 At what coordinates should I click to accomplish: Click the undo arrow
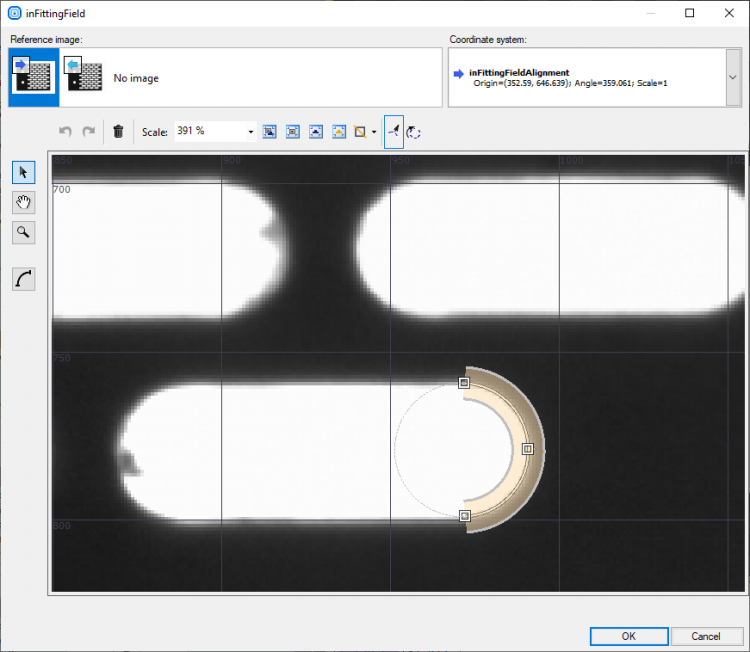(x=66, y=132)
